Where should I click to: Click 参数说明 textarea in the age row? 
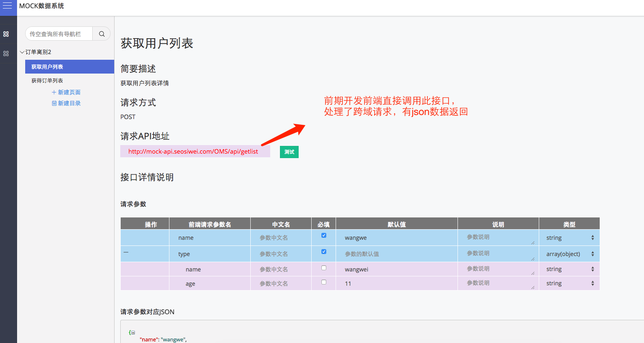click(x=499, y=283)
